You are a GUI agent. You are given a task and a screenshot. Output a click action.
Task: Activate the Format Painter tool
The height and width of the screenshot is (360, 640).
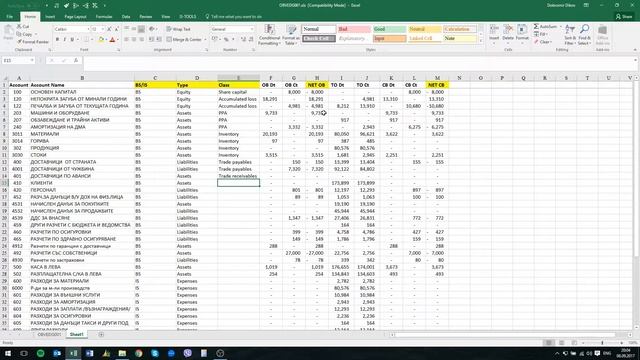pos(33,42)
